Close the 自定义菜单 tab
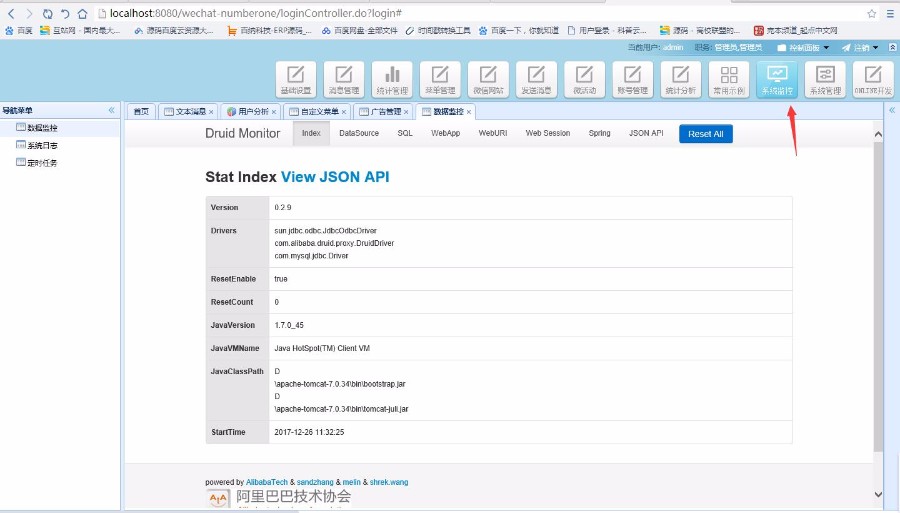This screenshot has height=513, width=900. (344, 112)
